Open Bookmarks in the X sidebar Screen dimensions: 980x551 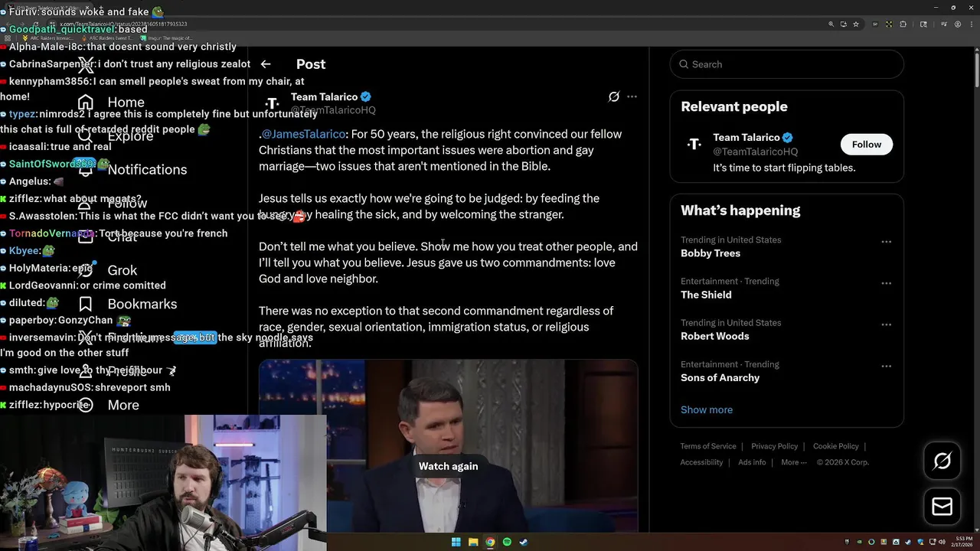click(x=127, y=304)
